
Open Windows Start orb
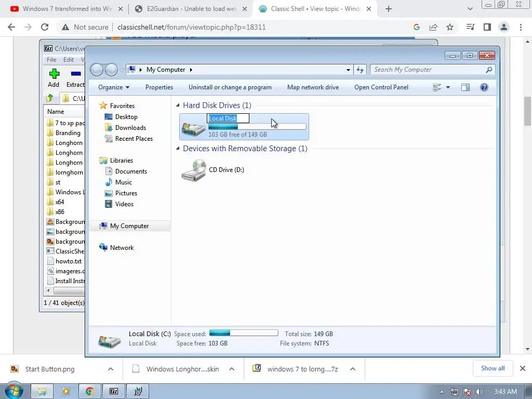pyautogui.click(x=14, y=391)
